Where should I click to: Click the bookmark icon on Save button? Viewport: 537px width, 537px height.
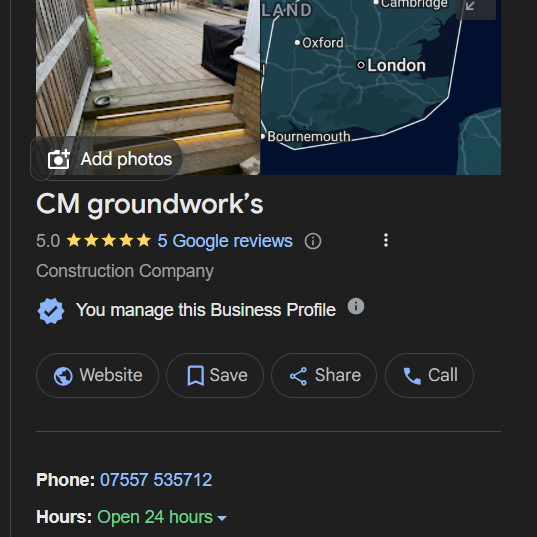pos(196,376)
